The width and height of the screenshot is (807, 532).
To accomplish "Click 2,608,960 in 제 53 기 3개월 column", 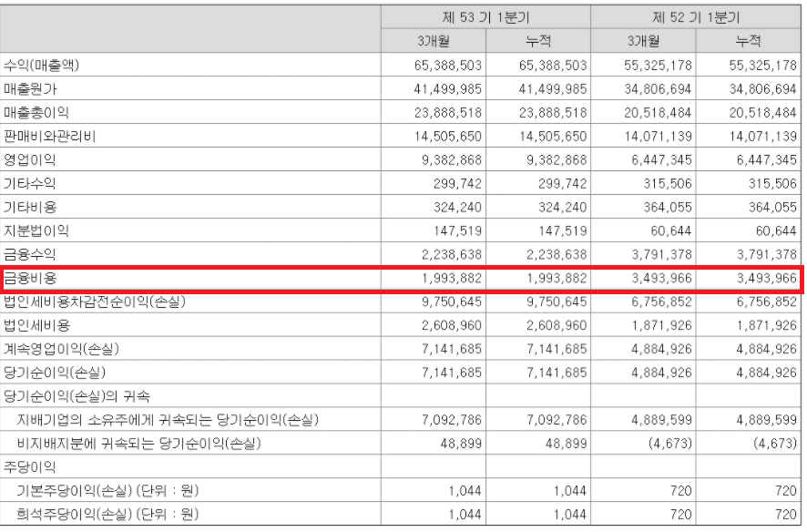I will (x=452, y=326).
